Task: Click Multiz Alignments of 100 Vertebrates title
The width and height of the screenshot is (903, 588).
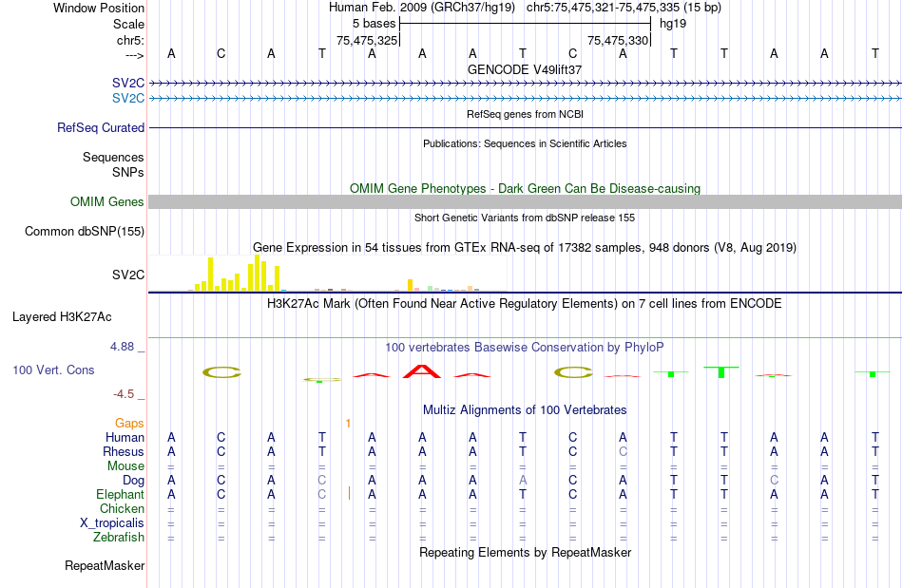Action: tap(525, 409)
